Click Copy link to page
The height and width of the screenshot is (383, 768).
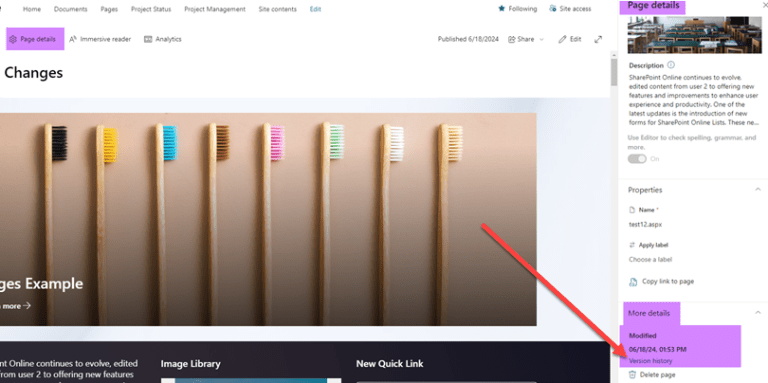(668, 281)
